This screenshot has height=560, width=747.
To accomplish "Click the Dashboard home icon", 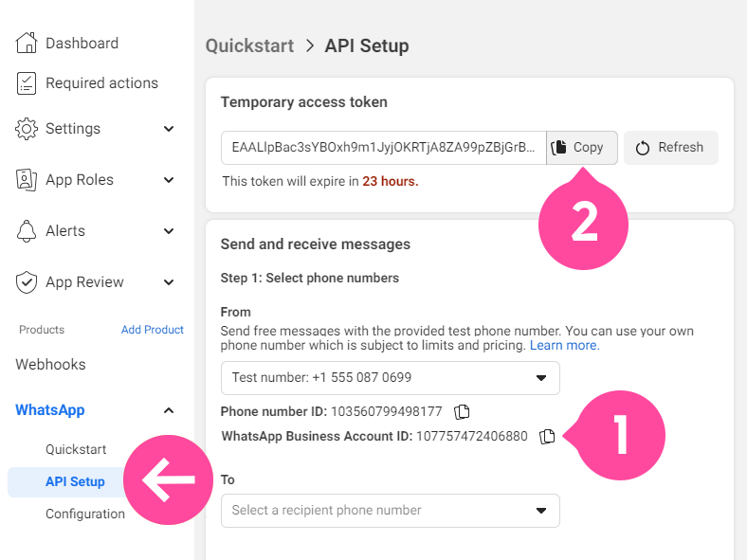I will [x=27, y=43].
